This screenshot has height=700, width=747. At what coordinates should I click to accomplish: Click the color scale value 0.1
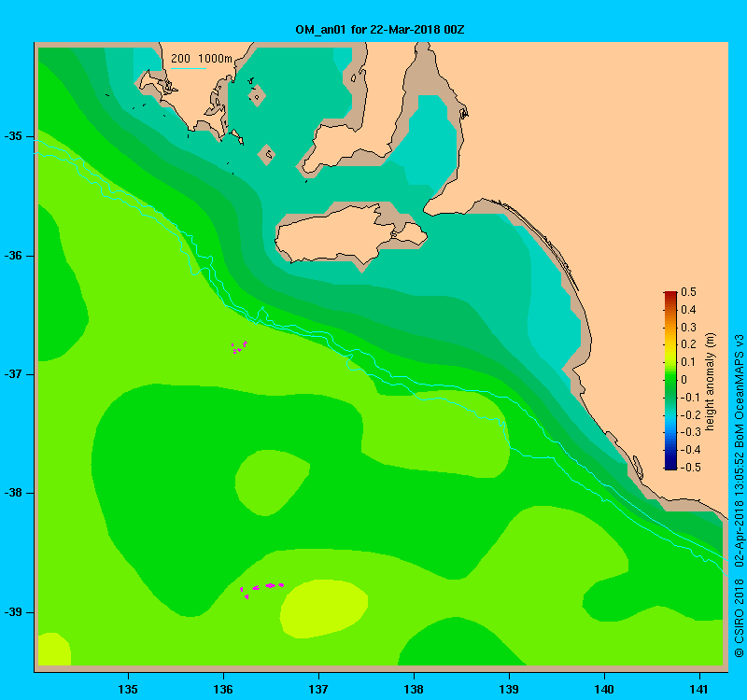point(688,362)
